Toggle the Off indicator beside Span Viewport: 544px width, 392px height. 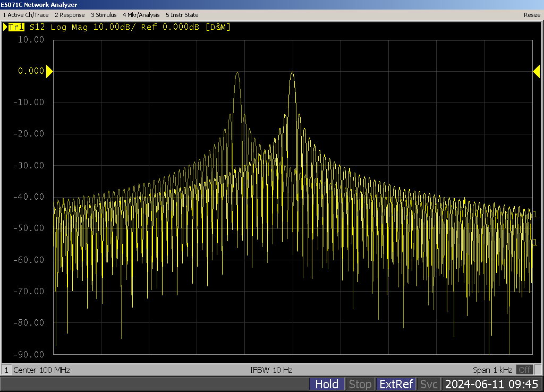click(524, 370)
